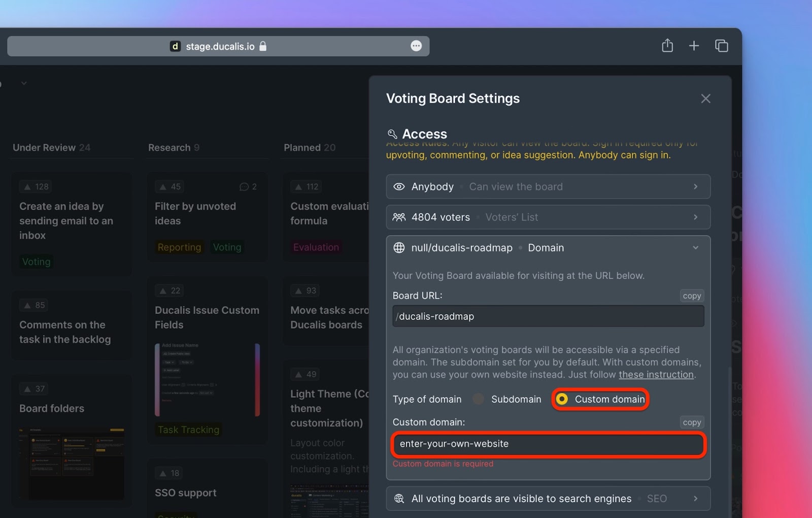Click the small chevron dropdown at top left
This screenshot has width=812, height=518.
click(24, 83)
